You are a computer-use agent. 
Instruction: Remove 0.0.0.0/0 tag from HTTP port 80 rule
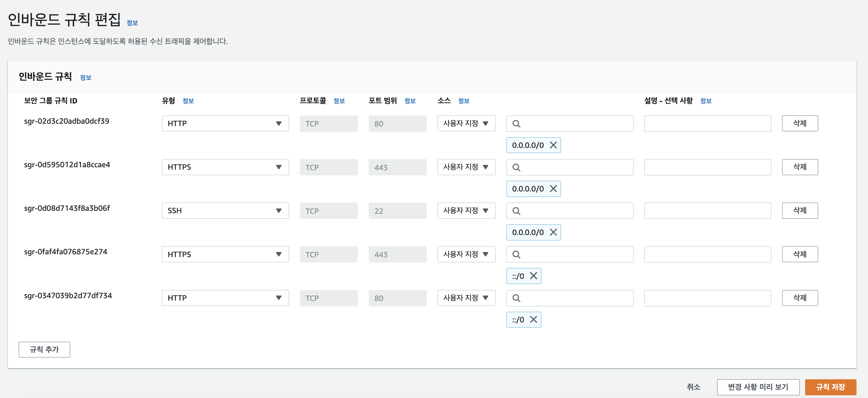tap(553, 145)
